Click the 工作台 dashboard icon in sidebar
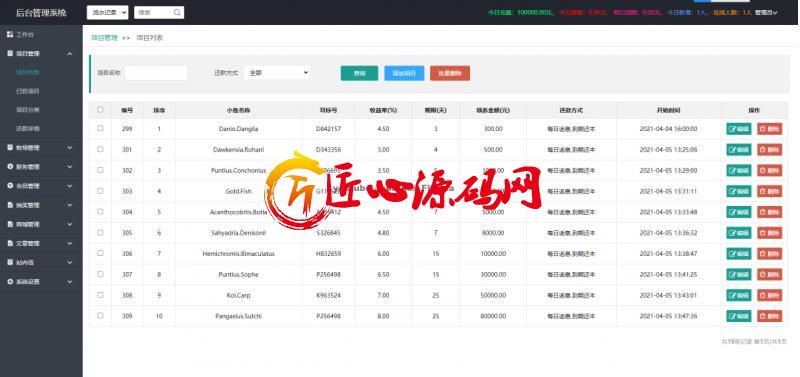This screenshot has width=800, height=377. [x=10, y=35]
